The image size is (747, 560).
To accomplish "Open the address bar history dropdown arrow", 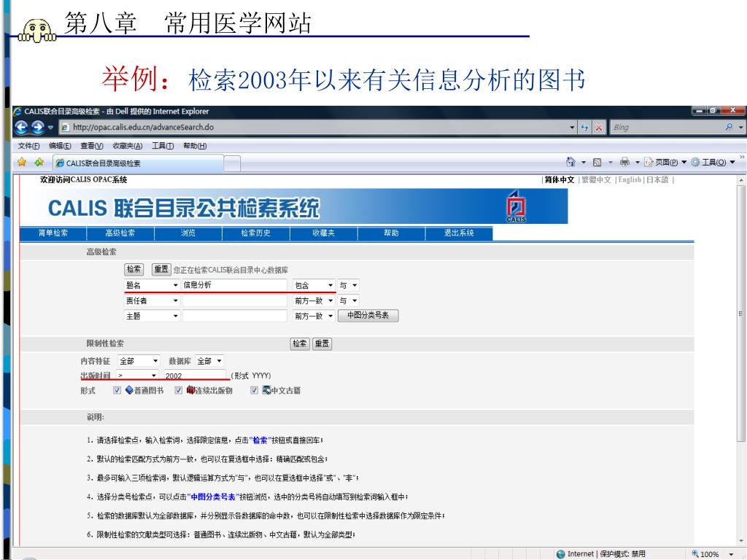I will pyautogui.click(x=572, y=127).
